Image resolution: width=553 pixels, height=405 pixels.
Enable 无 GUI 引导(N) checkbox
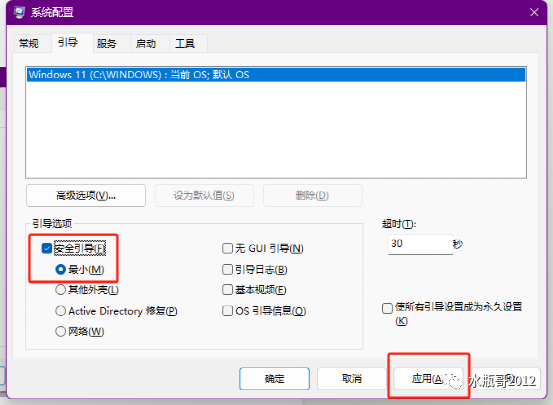pyautogui.click(x=227, y=248)
